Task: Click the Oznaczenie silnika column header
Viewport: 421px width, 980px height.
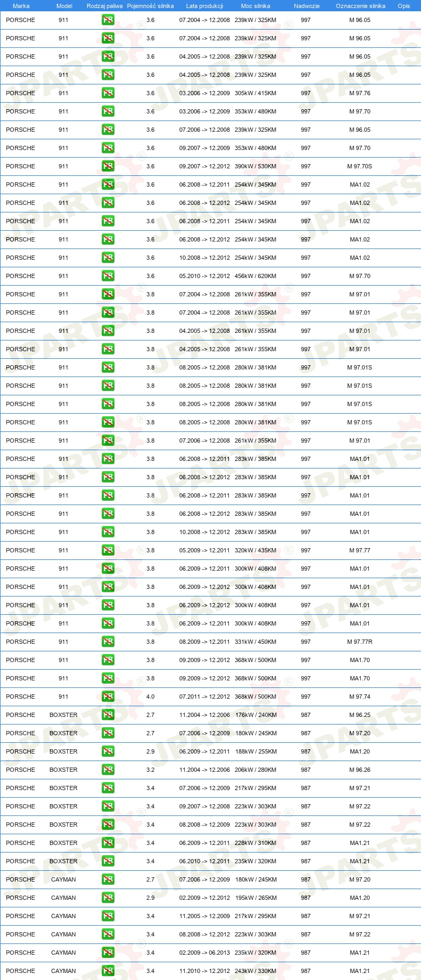Action: (x=361, y=6)
